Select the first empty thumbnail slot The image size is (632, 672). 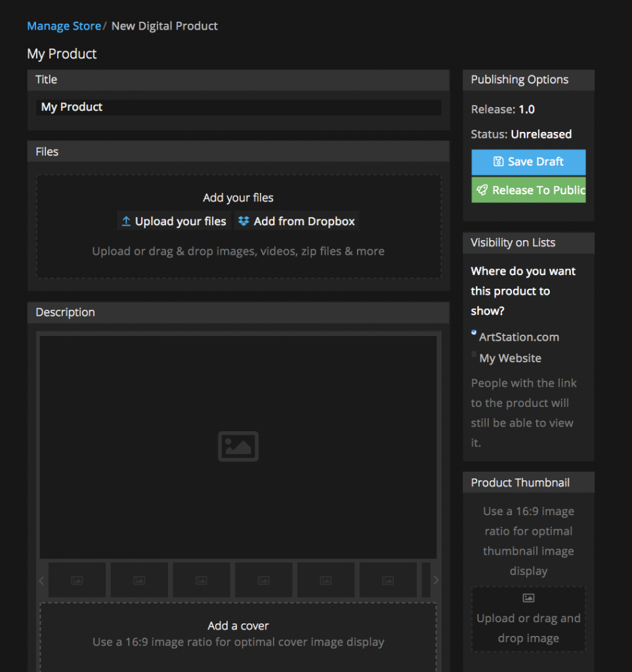pos(77,580)
